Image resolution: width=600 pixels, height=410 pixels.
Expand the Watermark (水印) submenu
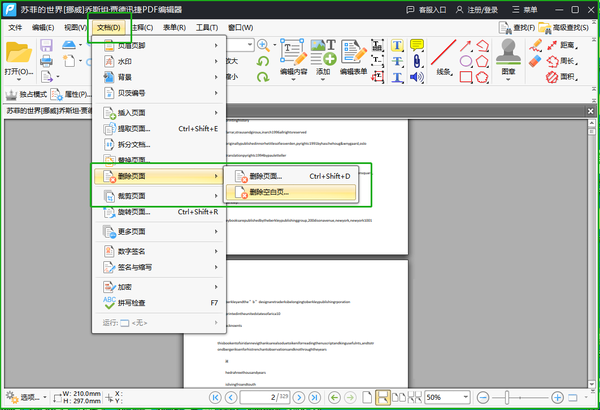coord(160,61)
